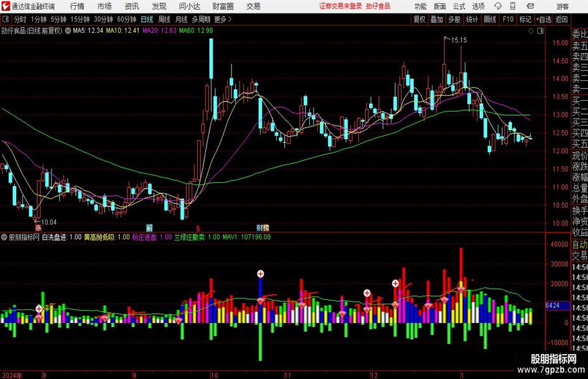Click the 统计 toolbar button
Screen dimensions: 588x379
(x=472, y=19)
